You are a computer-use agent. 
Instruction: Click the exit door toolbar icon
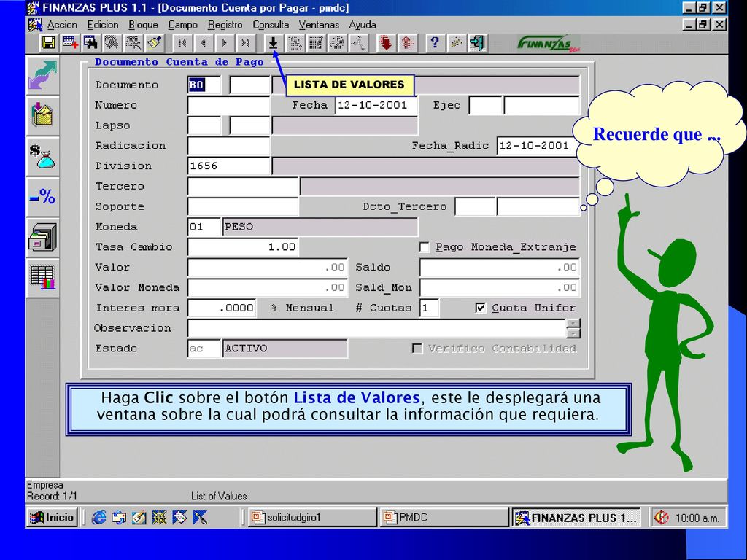pyautogui.click(x=477, y=43)
